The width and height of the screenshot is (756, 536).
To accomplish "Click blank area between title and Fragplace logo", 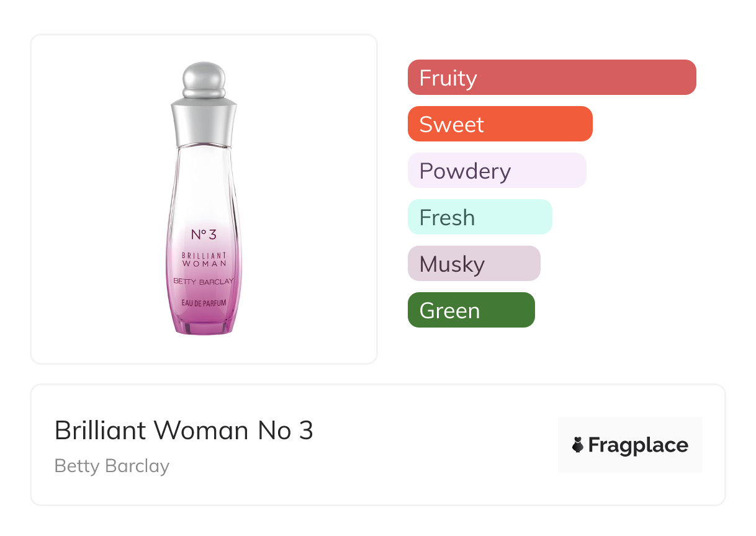I will (434, 445).
